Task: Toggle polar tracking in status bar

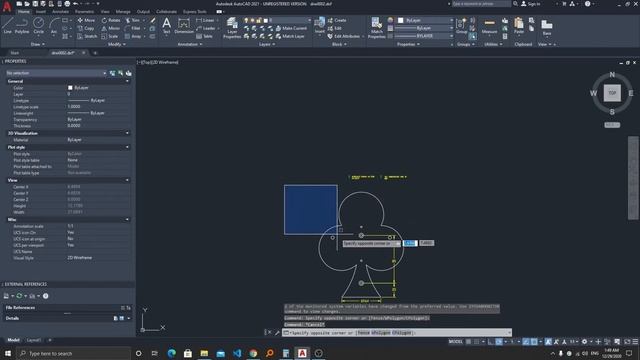Action: pos(499,342)
